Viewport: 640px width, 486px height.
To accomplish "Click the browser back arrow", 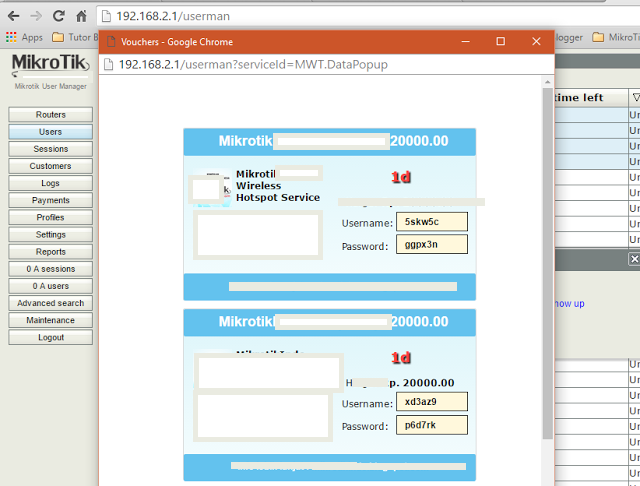I will click(12, 16).
